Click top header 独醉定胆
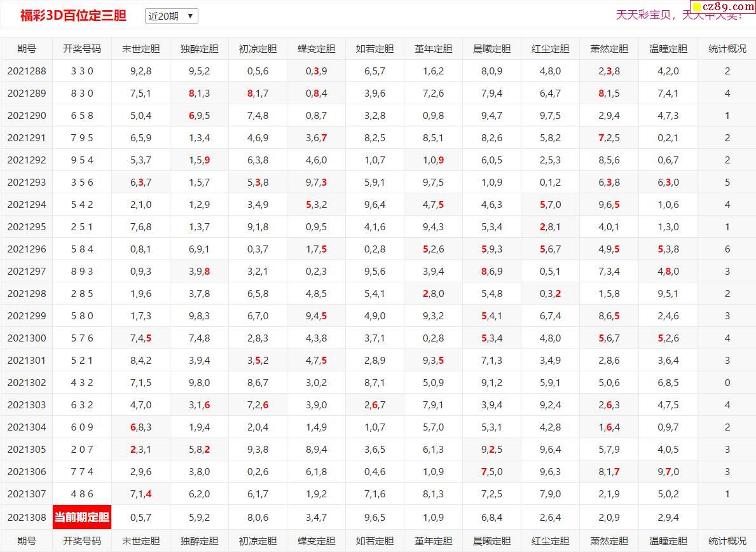This screenshot has height=552, width=756. tap(199, 48)
